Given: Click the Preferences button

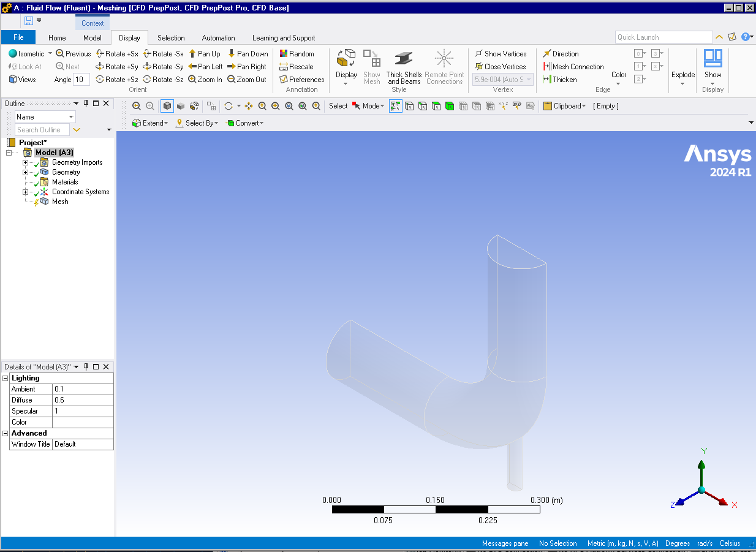Looking at the screenshot, I should (301, 80).
